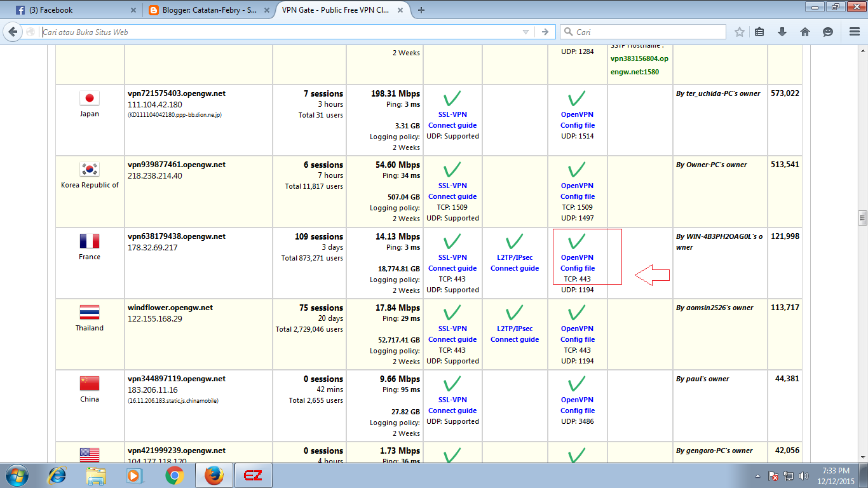Go back using the browser back arrow

(x=14, y=32)
